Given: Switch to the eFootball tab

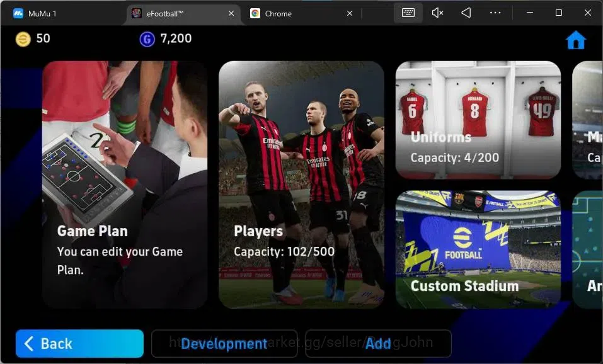Looking at the screenshot, I should [x=183, y=13].
